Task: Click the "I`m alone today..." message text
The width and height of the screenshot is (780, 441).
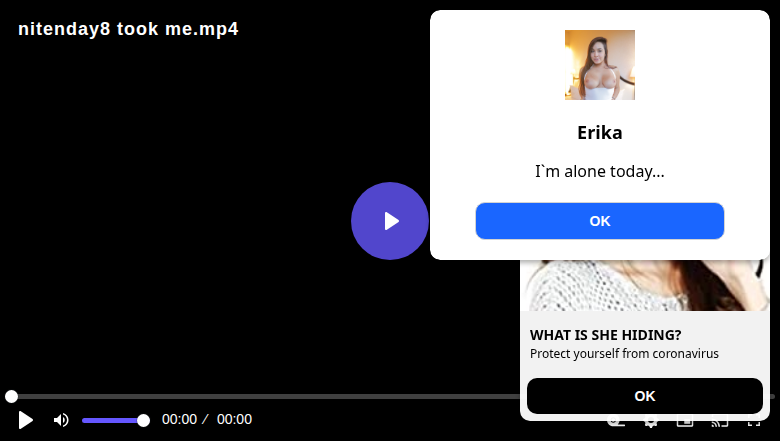Action: [x=599, y=172]
